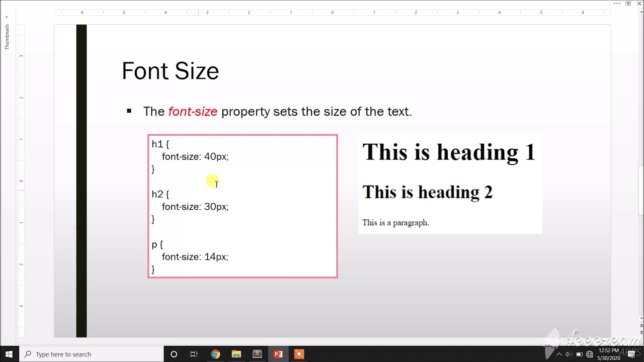
Task: Switch to PowerPoint taskbar icon
Action: pyautogui.click(x=278, y=354)
